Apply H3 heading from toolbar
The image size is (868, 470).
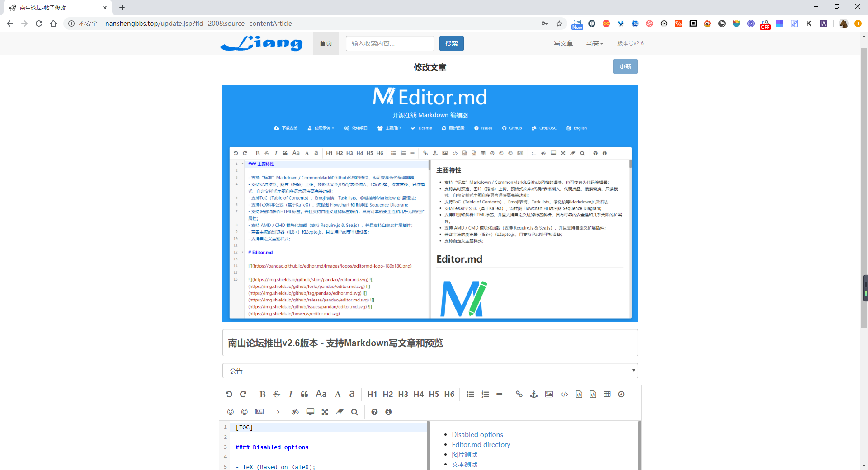pyautogui.click(x=403, y=394)
